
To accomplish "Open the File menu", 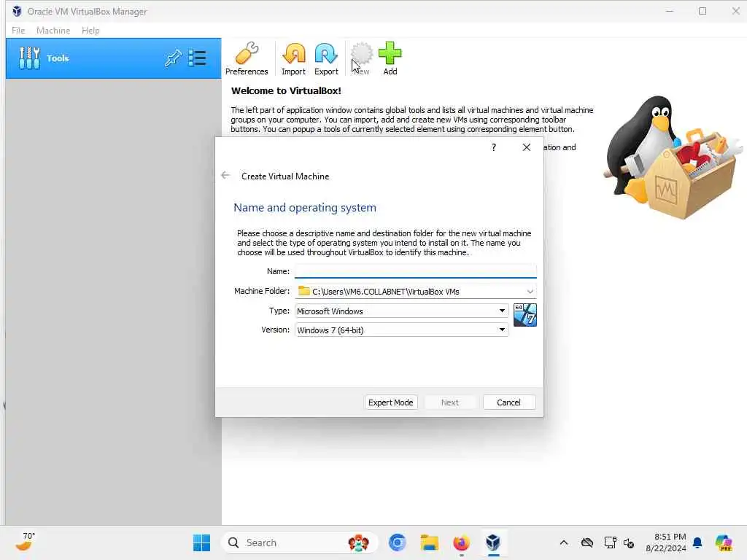I will pos(18,31).
